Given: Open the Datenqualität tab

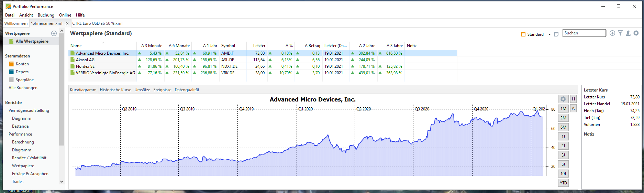Looking at the screenshot, I should [x=187, y=90].
